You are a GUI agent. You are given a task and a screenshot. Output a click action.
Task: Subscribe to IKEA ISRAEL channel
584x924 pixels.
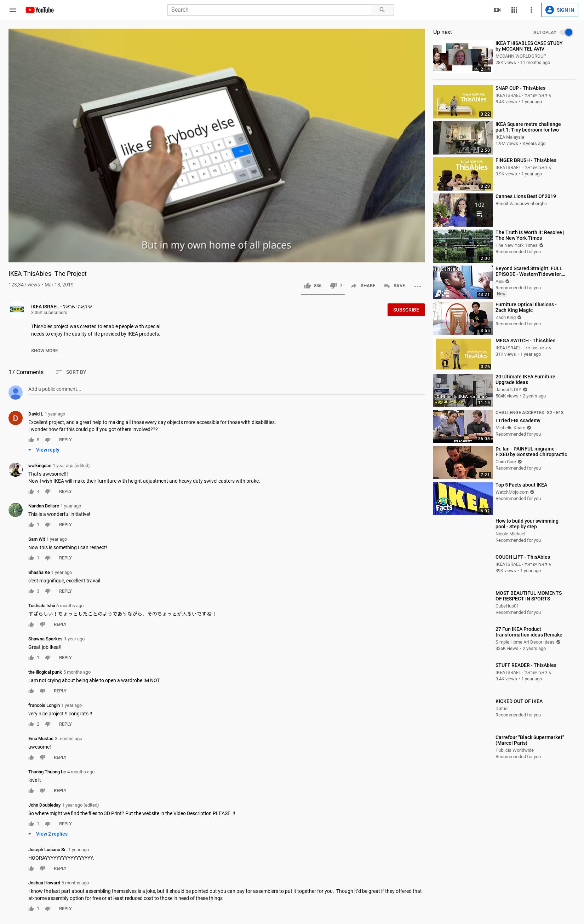pos(406,310)
